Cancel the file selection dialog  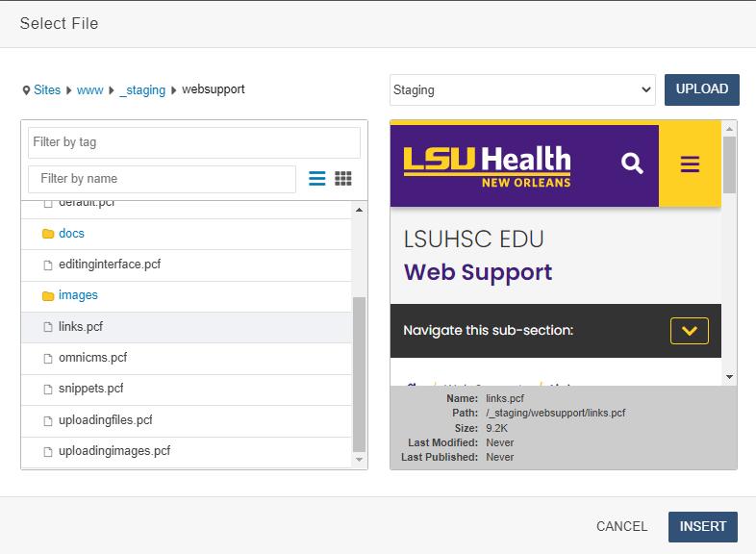(621, 527)
